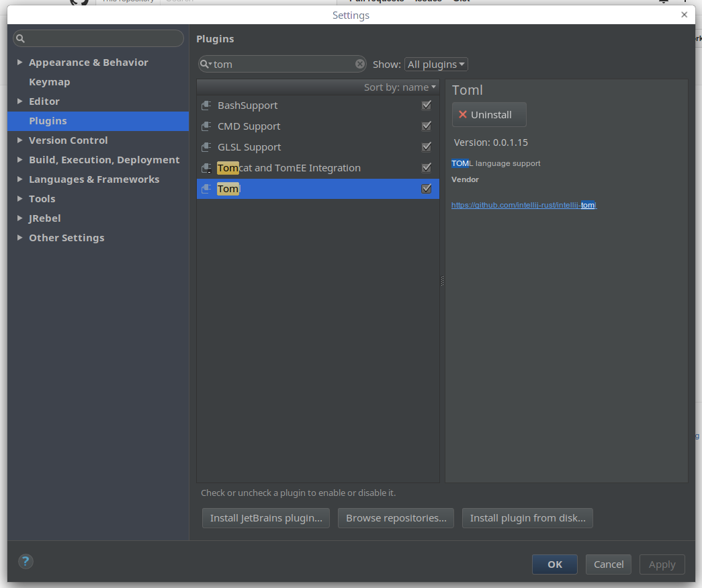702x588 pixels.
Task: Select the Version Control category label
Action: pos(69,140)
